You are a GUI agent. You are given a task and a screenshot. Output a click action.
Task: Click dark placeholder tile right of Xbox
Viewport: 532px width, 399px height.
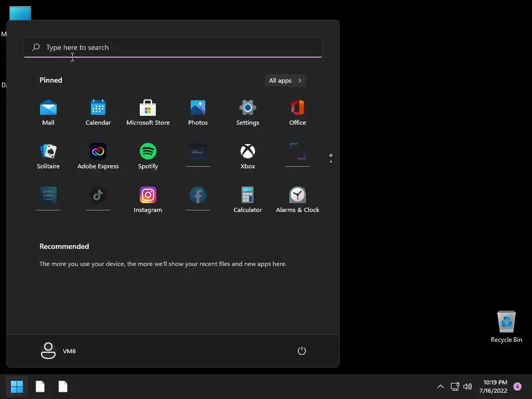(x=298, y=155)
